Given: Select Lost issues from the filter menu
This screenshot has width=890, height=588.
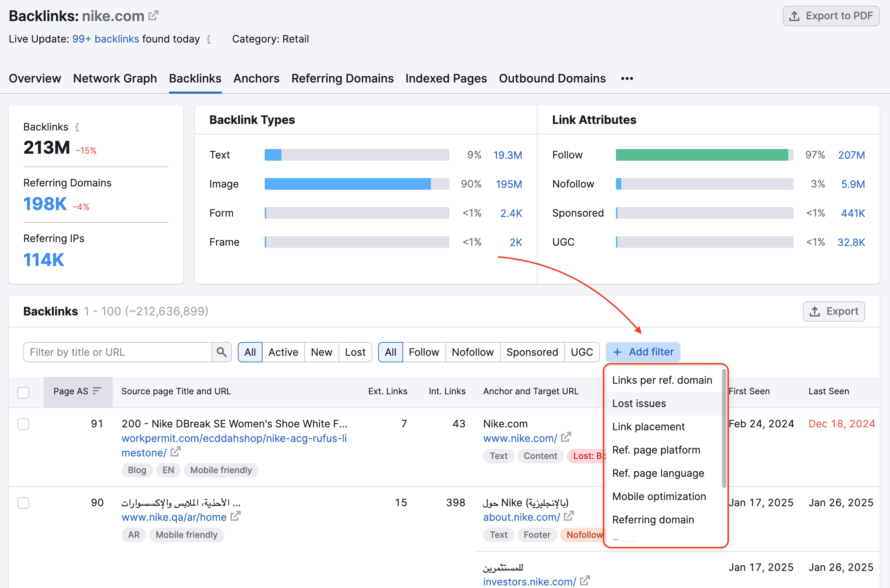Looking at the screenshot, I should [x=639, y=403].
